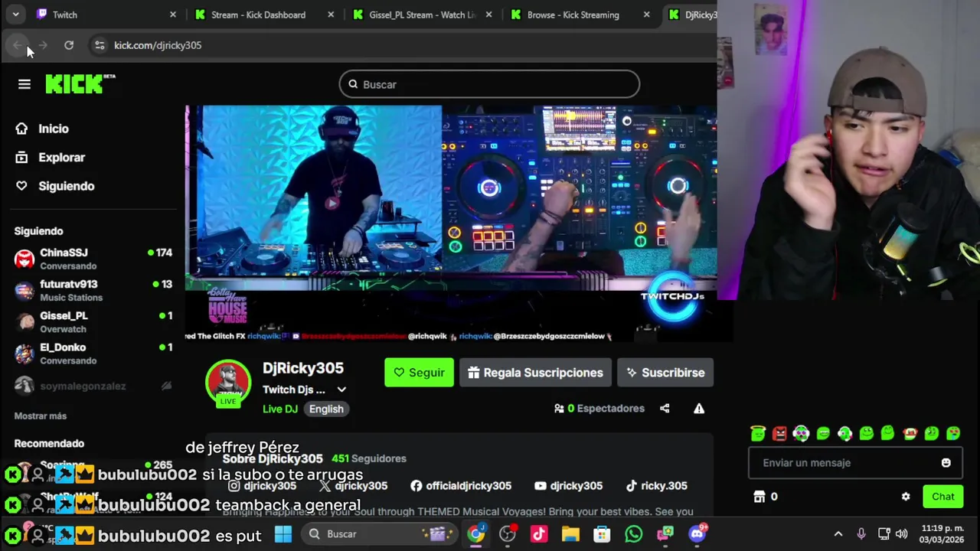This screenshot has width=980, height=551.
Task: Switch to Browse - Kick Streaming tab
Action: [x=580, y=15]
